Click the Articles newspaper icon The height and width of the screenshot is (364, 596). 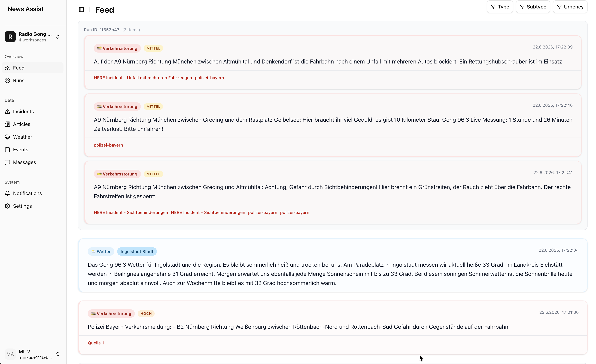point(8,124)
